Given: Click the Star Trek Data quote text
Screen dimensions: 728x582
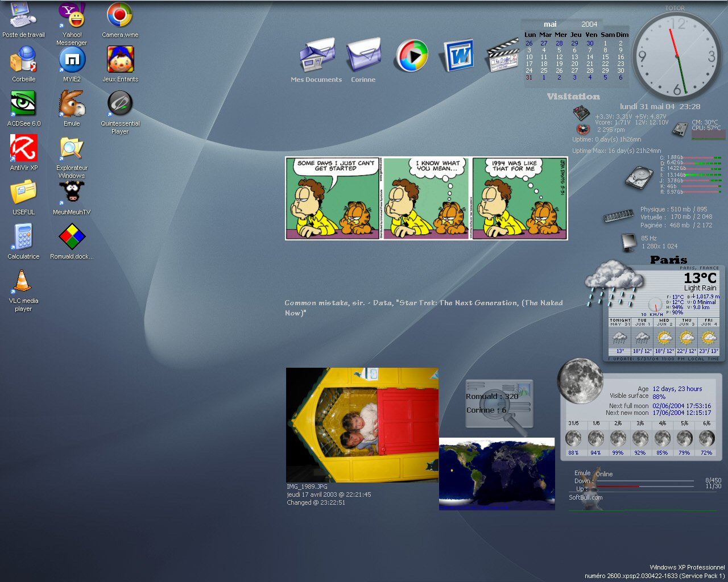Looking at the screenshot, I should pyautogui.click(x=424, y=307).
